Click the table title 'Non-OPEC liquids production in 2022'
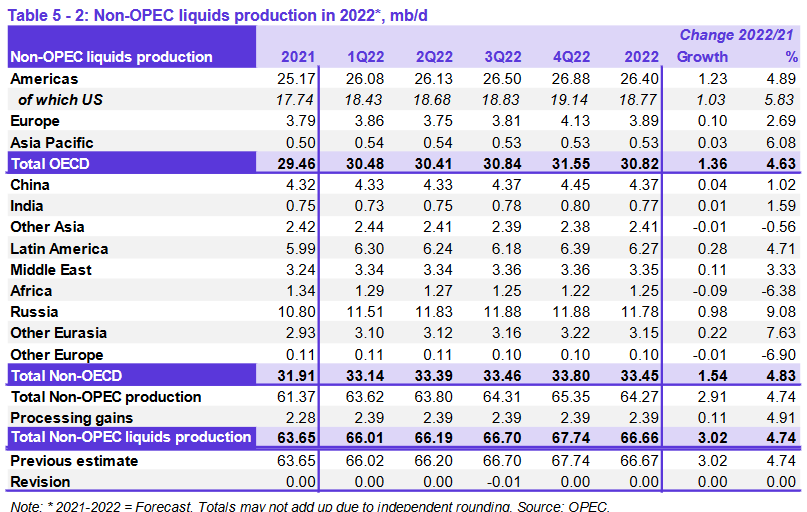The height and width of the screenshot is (512, 807). tap(230, 12)
